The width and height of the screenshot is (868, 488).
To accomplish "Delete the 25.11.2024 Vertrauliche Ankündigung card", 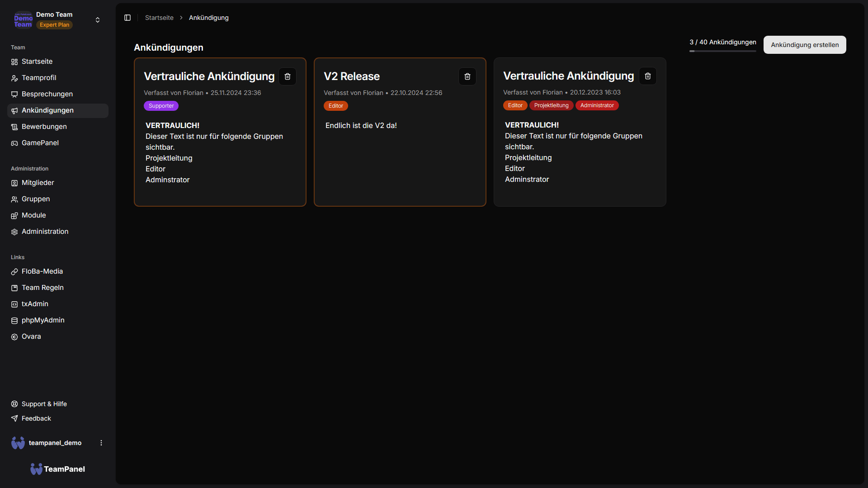I will pos(288,76).
